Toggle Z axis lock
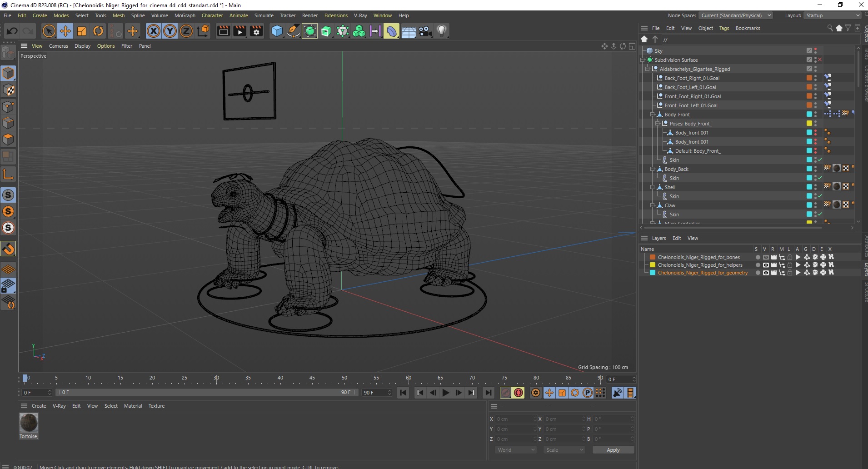The image size is (868, 469). click(x=186, y=31)
